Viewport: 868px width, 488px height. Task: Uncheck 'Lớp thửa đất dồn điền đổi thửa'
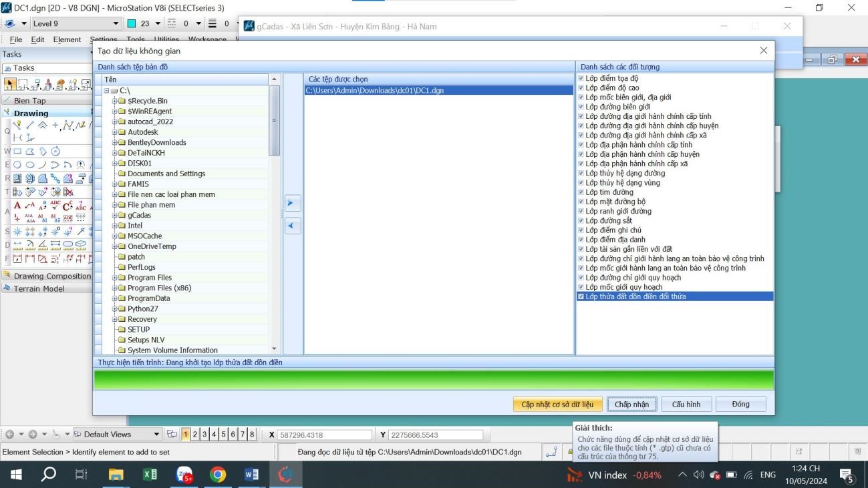[x=581, y=296]
